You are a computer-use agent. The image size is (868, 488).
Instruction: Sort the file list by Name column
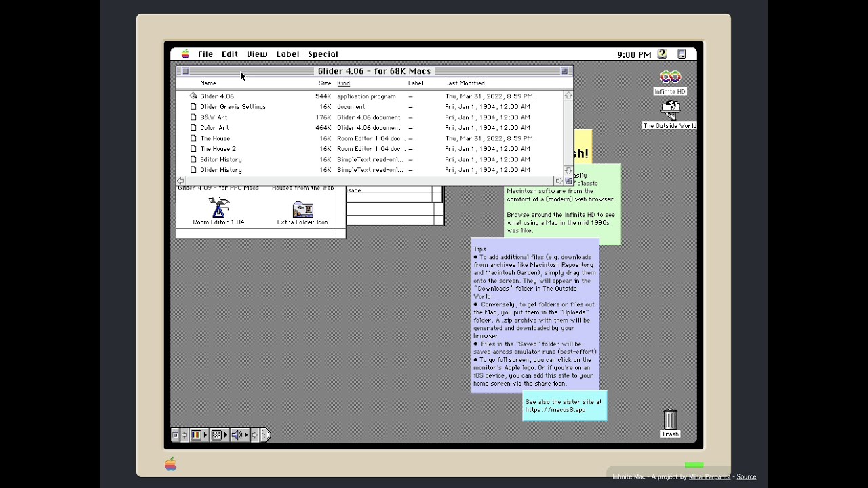pyautogui.click(x=208, y=83)
